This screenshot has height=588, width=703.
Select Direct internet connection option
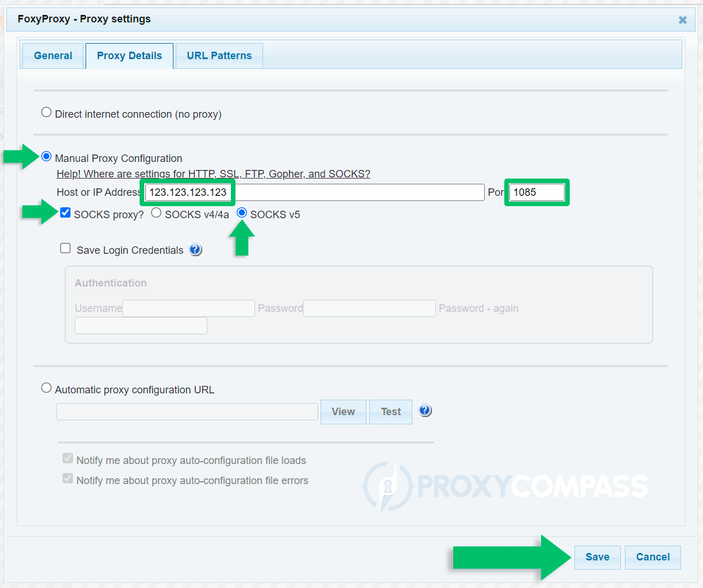[47, 113]
